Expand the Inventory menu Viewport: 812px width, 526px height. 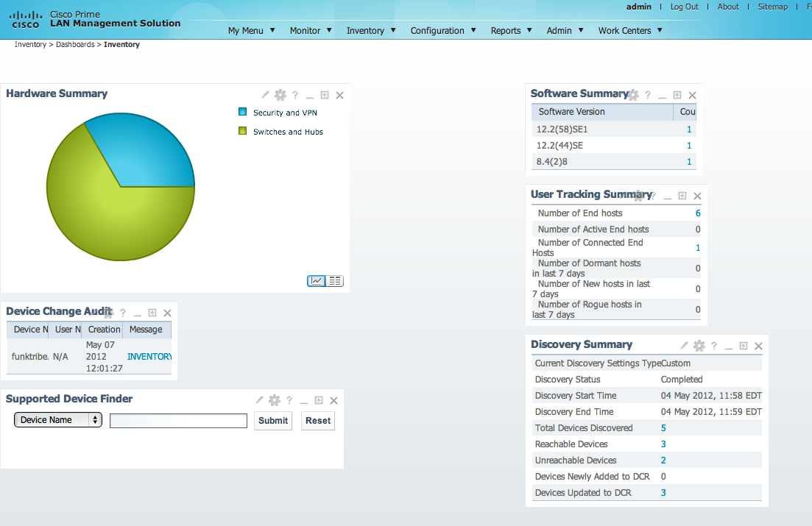click(x=371, y=31)
